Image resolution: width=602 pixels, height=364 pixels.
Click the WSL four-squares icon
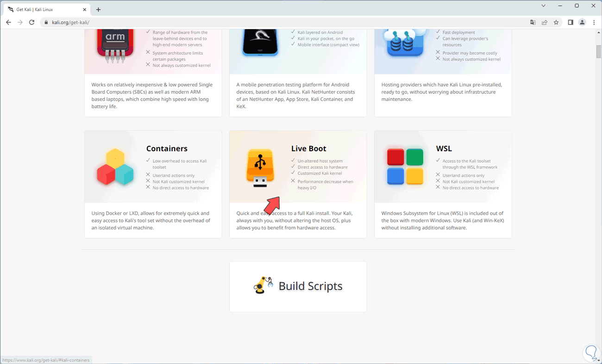(x=405, y=167)
